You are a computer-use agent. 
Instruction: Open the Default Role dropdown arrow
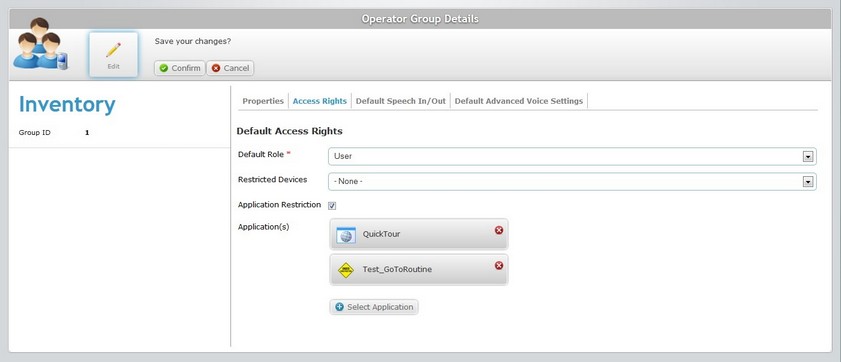[x=808, y=157]
